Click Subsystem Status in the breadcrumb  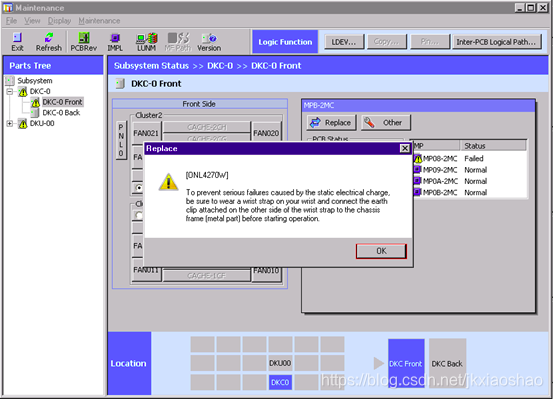tap(151, 66)
